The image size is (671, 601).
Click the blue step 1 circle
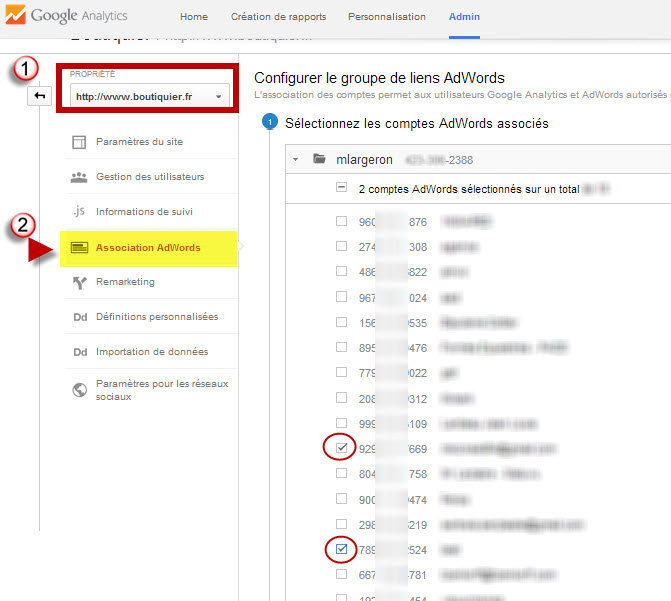270,122
